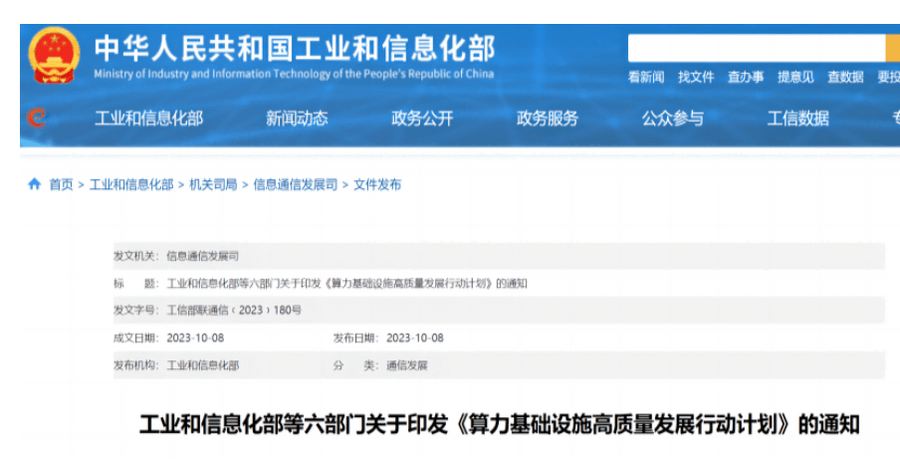Viewport: 900px width, 470px height.
Task: Select the 政务公开 navigation menu
Action: click(422, 118)
